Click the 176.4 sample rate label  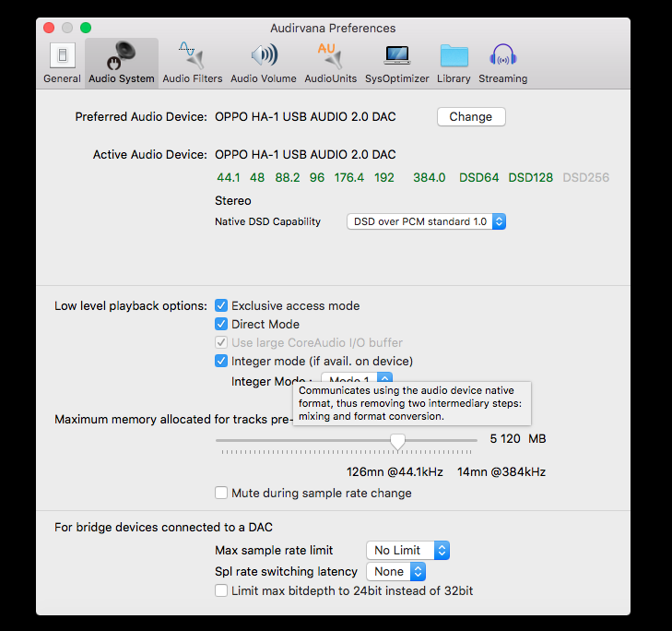(x=348, y=177)
